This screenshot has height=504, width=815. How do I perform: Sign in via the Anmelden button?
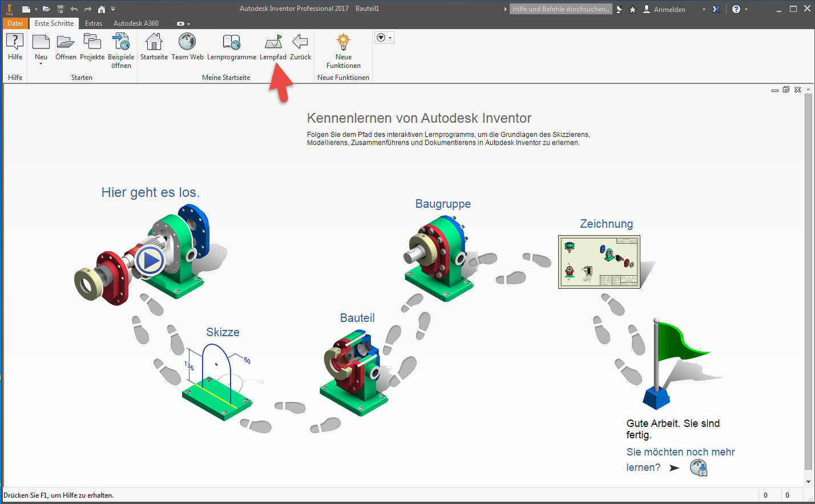coord(664,9)
